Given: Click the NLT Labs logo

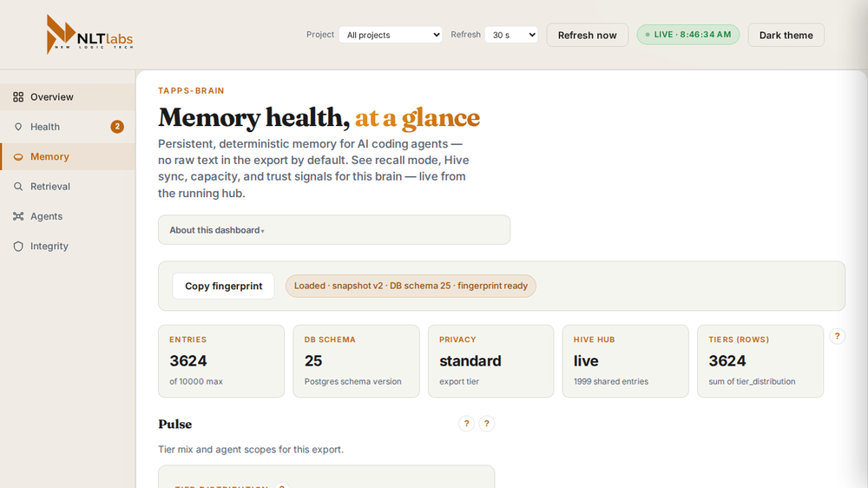Looking at the screenshot, I should click(89, 35).
